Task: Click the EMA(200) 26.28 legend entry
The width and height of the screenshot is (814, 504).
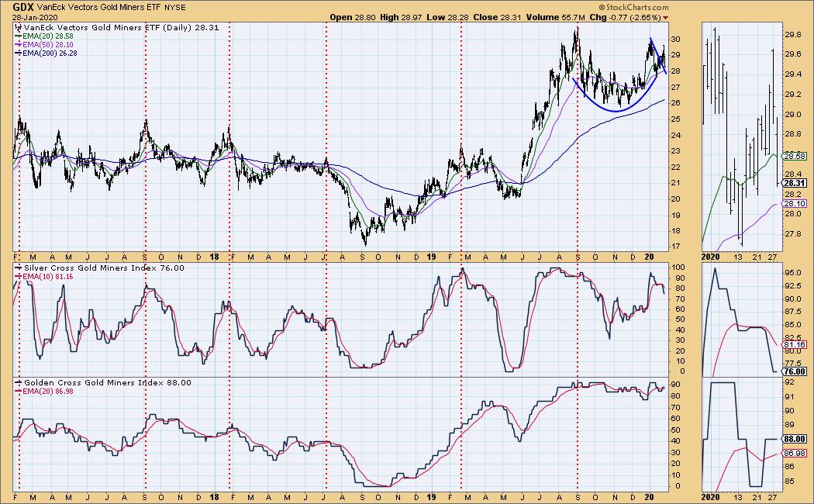Action: [47, 53]
